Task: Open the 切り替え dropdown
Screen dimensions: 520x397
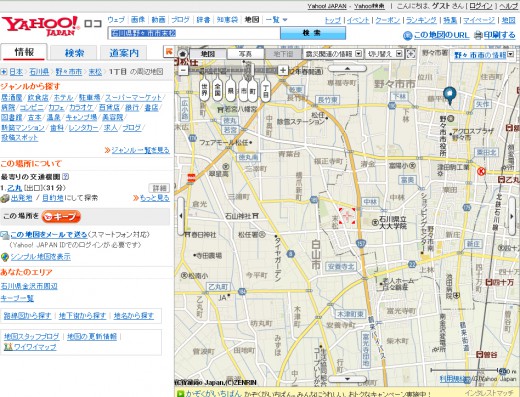Action: tap(384, 54)
